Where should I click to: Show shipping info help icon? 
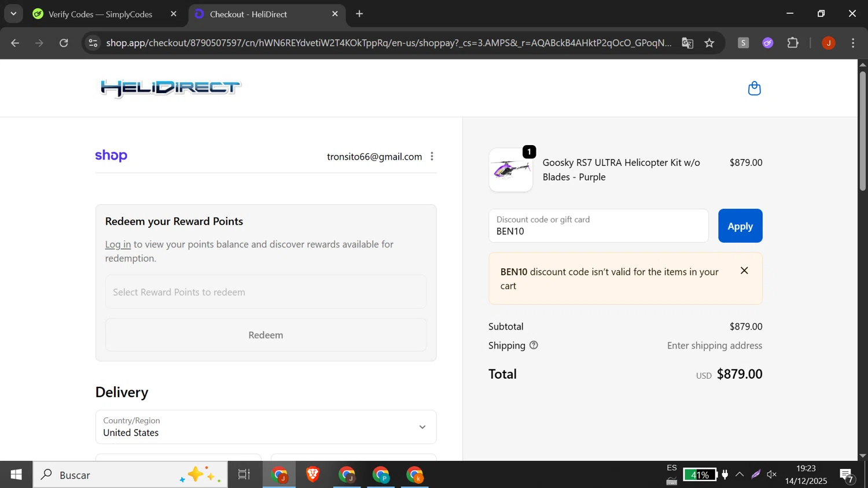(534, 345)
